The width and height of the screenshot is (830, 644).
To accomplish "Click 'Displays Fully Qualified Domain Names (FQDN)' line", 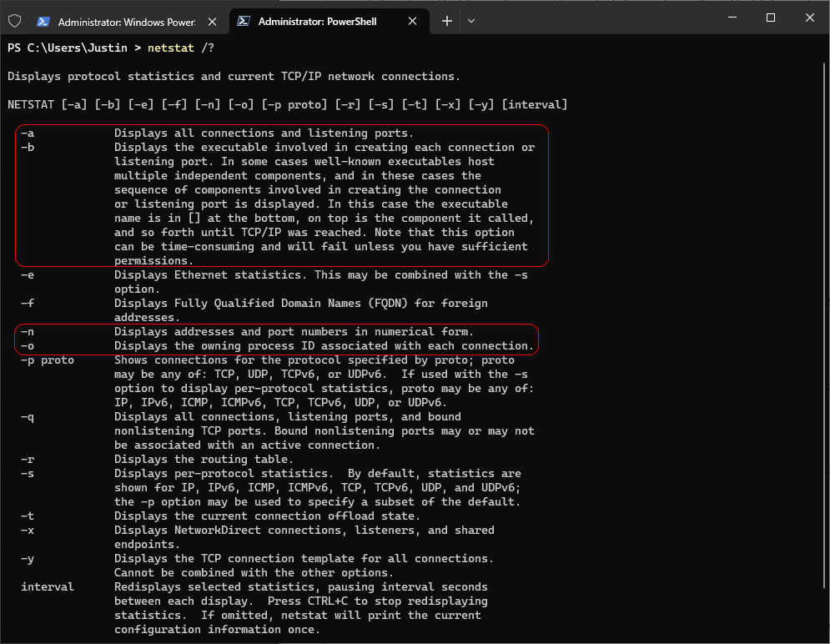I will [x=301, y=303].
